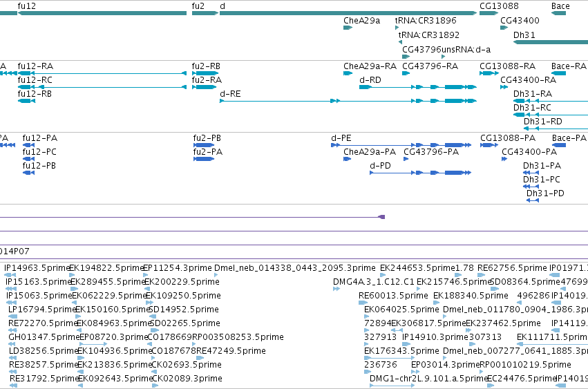Click the CG13088 gene label
Image resolution: width=588 pixels, height=389 pixels.
click(499, 6)
